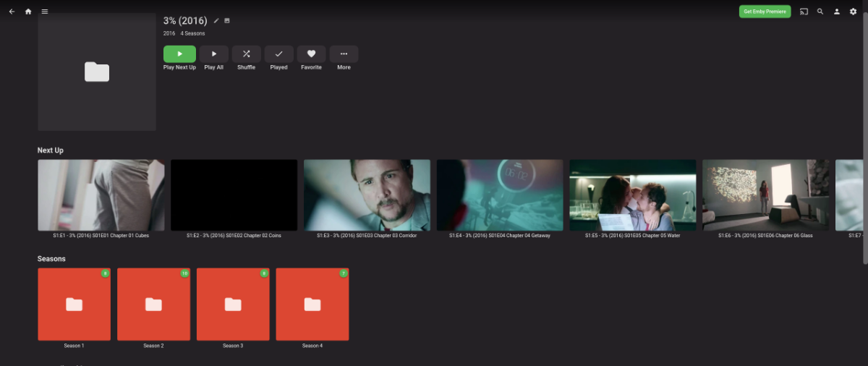Screen dimensions: 868x366
Task: Open the hamburger navigation menu
Action: (45, 12)
